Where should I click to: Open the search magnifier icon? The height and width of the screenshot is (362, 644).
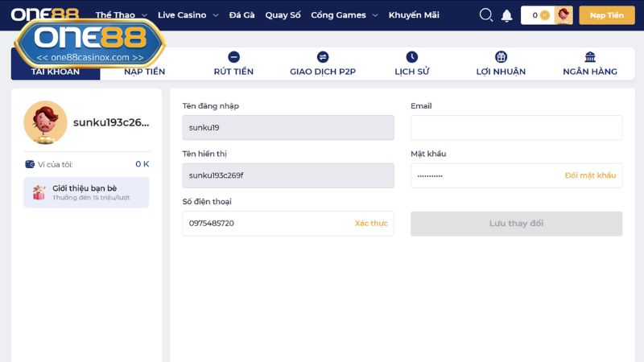486,15
